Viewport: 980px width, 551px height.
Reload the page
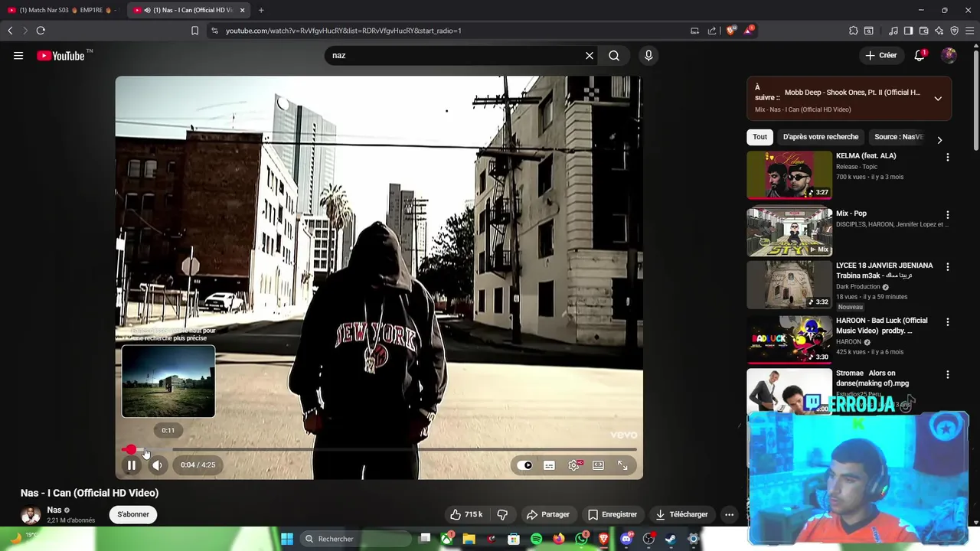[x=41, y=31]
